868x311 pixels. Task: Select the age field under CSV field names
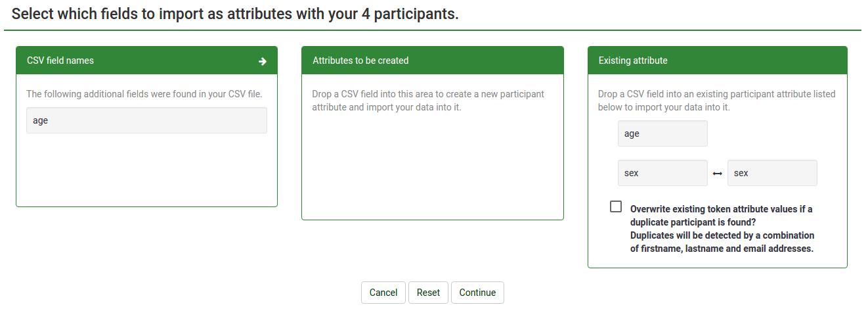click(x=146, y=121)
